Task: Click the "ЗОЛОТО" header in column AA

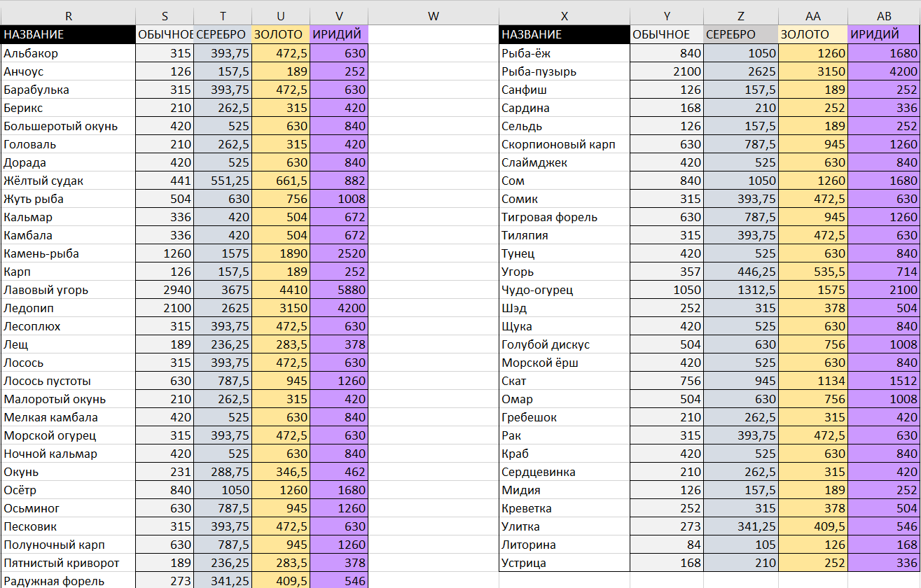Action: [813, 35]
